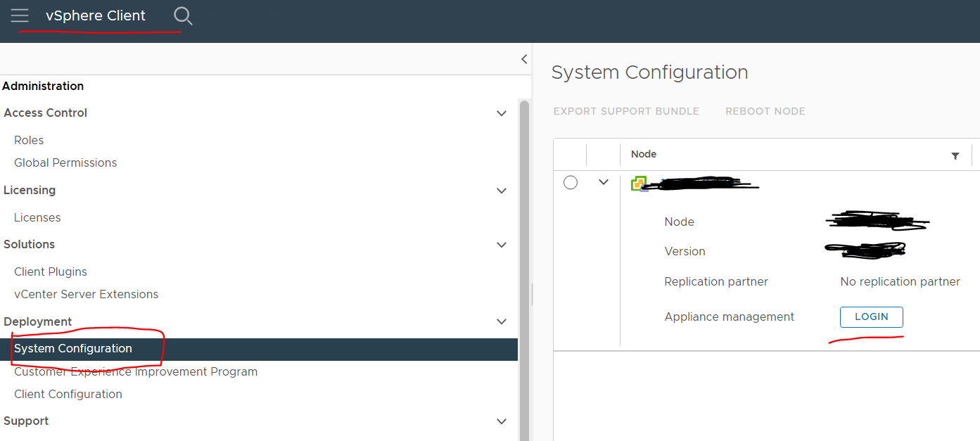Open Licenses in the sidebar
The height and width of the screenshot is (441, 980).
(37, 217)
